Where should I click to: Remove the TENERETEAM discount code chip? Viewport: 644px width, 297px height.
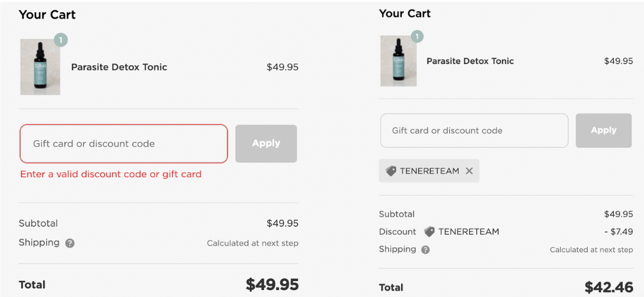(x=469, y=171)
